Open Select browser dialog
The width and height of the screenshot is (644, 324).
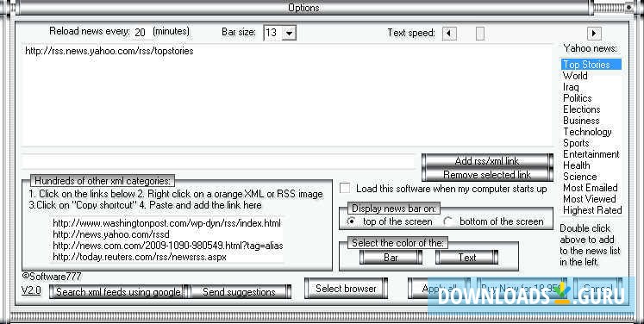pyautogui.click(x=346, y=289)
